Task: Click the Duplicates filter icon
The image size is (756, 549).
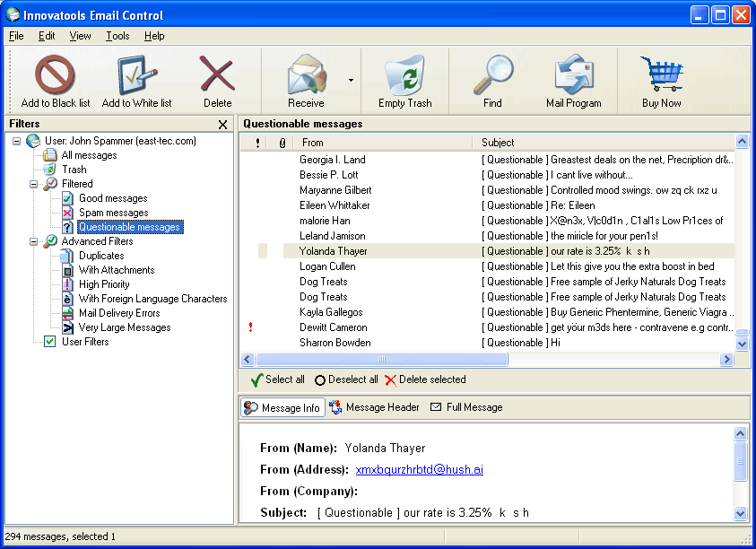Action: 67,256
